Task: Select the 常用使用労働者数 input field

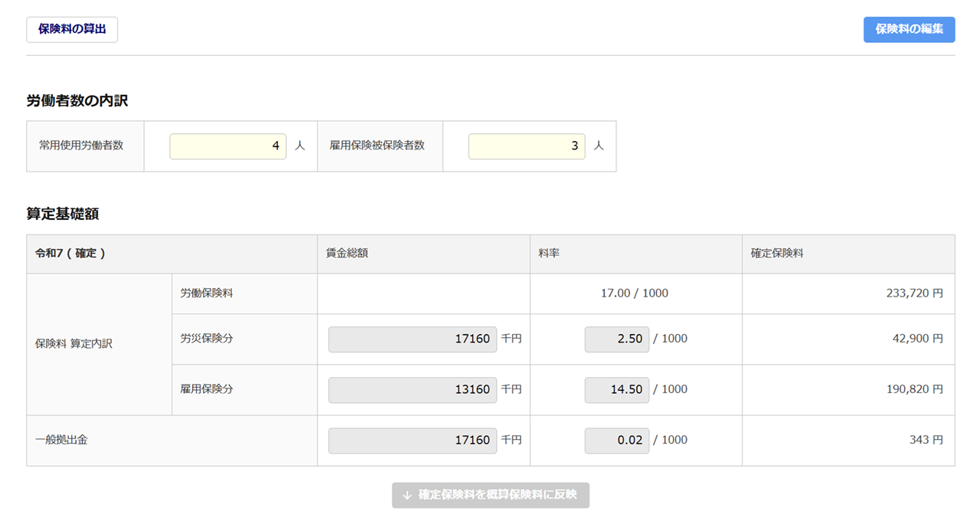Action: pyautogui.click(x=227, y=146)
